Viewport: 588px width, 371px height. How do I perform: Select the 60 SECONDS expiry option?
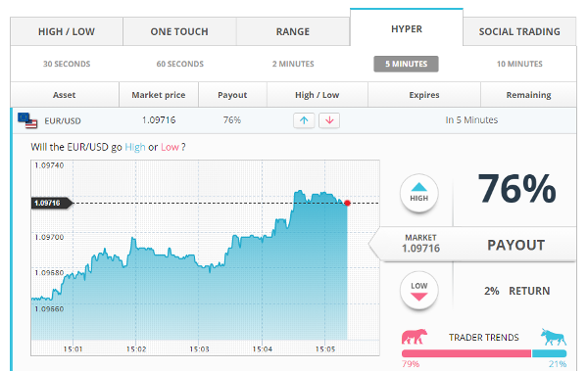[x=180, y=64]
